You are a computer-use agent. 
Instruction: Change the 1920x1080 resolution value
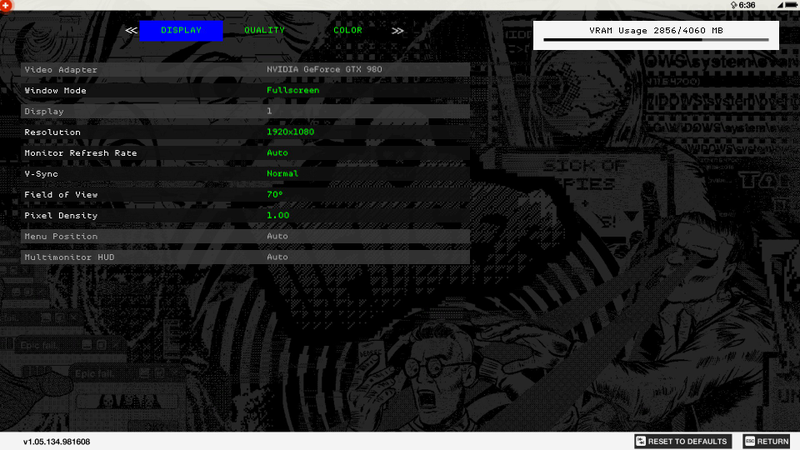(290, 132)
